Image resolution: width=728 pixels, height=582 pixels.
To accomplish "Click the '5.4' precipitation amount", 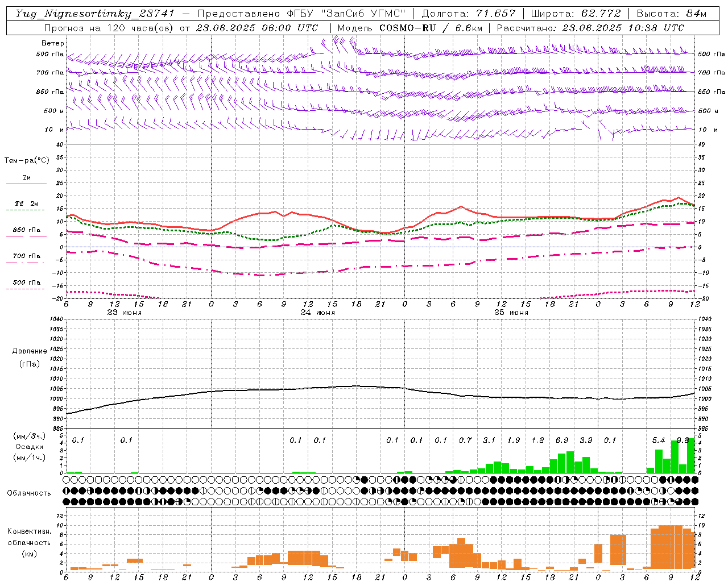I will [659, 440].
